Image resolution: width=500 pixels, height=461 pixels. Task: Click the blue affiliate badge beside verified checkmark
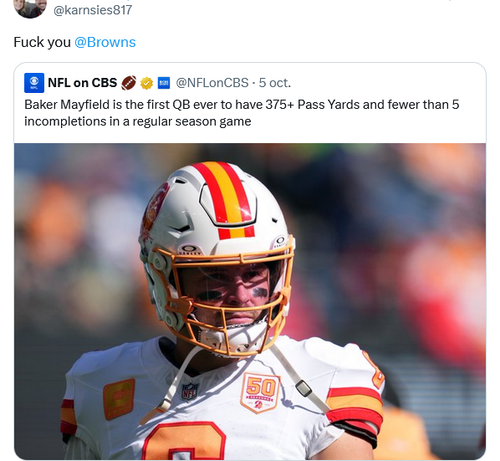pos(163,83)
